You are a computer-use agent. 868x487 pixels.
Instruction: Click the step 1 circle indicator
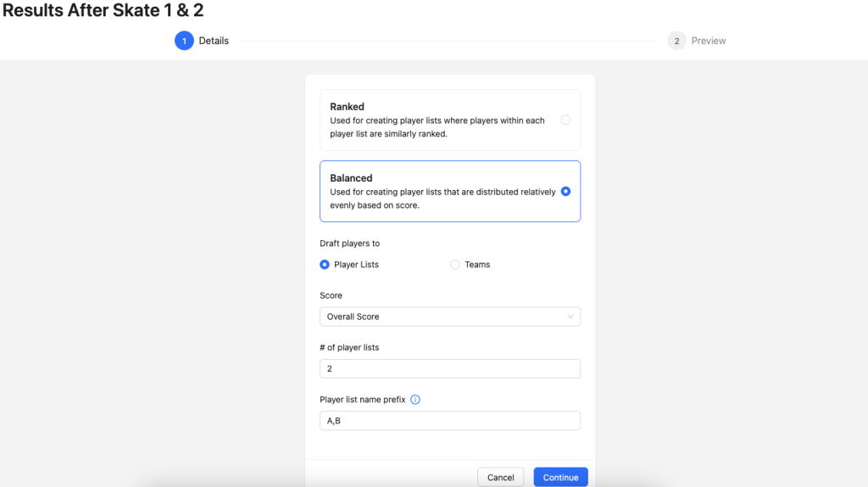pyautogui.click(x=184, y=41)
